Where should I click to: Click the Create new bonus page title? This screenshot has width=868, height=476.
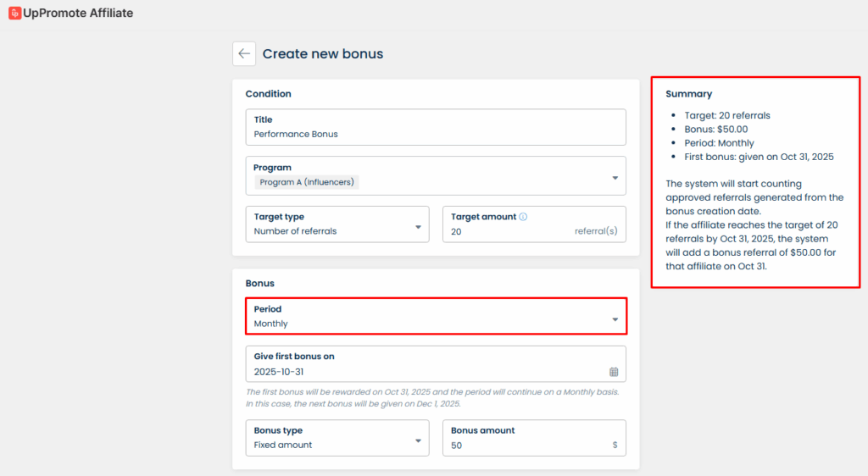[322, 54]
